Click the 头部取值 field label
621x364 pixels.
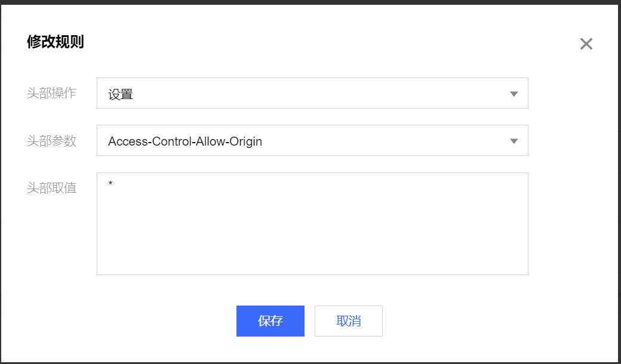point(52,188)
